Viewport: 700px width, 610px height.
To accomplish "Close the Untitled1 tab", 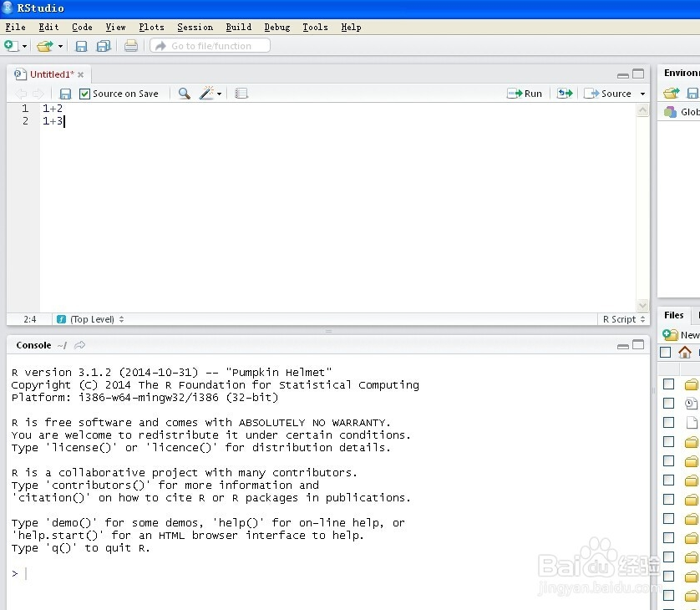I will point(80,74).
